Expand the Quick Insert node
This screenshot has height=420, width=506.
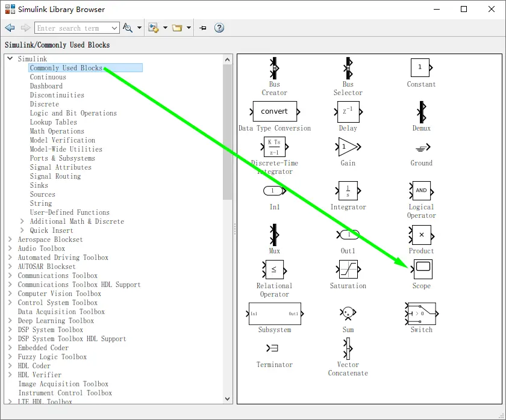[22, 230]
